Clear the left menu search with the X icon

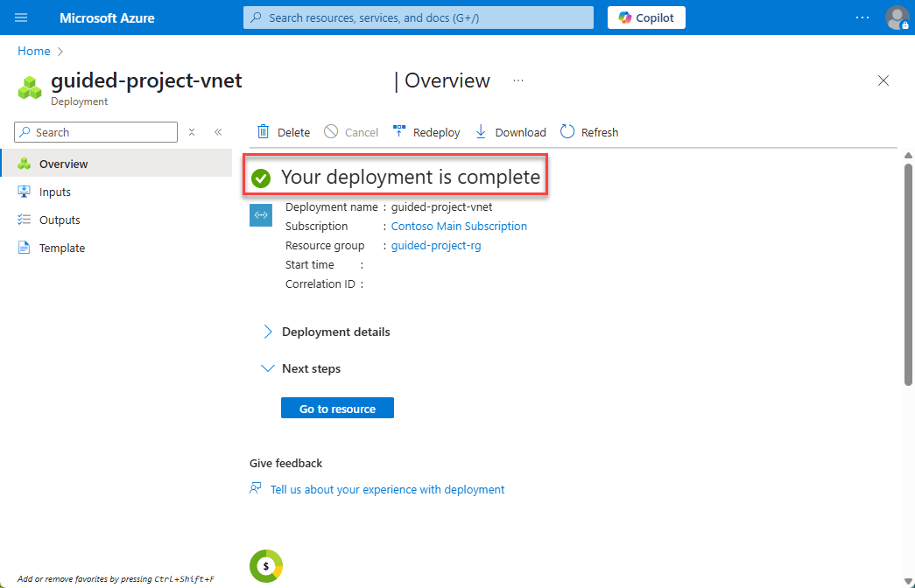pyautogui.click(x=192, y=132)
